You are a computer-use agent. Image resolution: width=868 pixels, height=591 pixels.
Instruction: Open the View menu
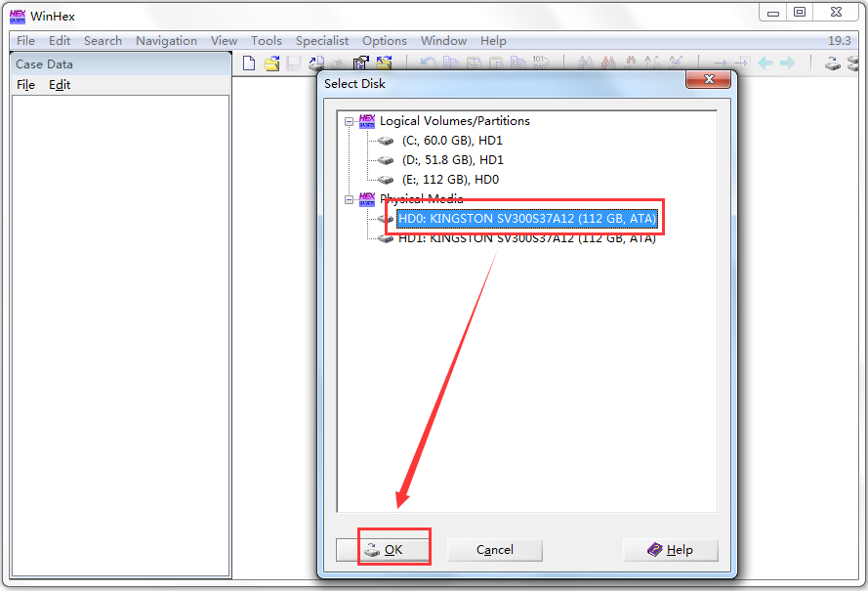(225, 40)
